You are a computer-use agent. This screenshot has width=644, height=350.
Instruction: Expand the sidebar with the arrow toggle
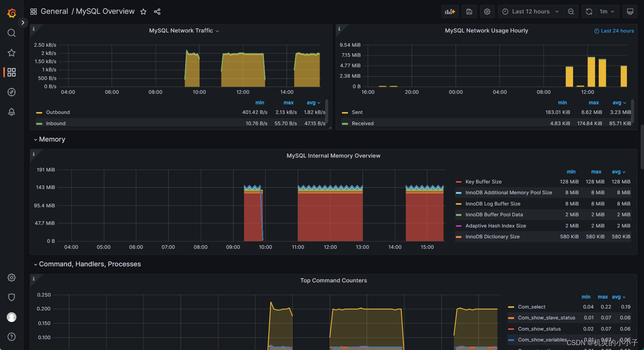[x=23, y=22]
